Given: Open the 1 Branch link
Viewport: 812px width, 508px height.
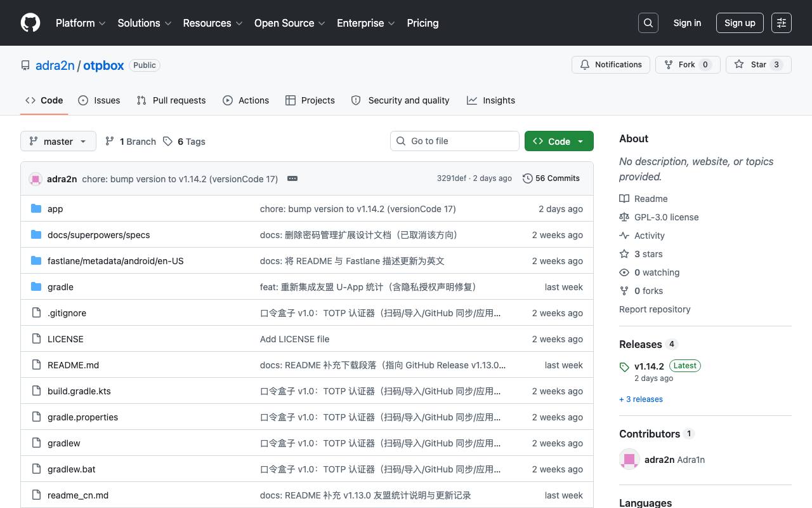Looking at the screenshot, I should pos(131,142).
